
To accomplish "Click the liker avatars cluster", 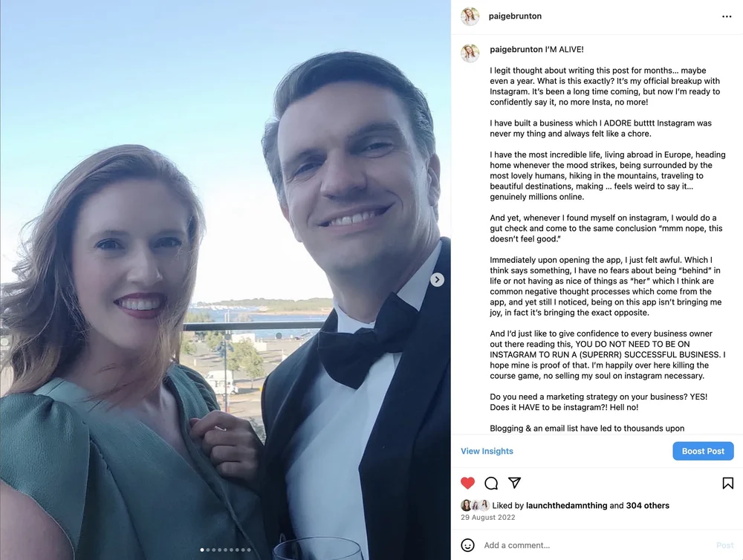I will click(x=475, y=505).
